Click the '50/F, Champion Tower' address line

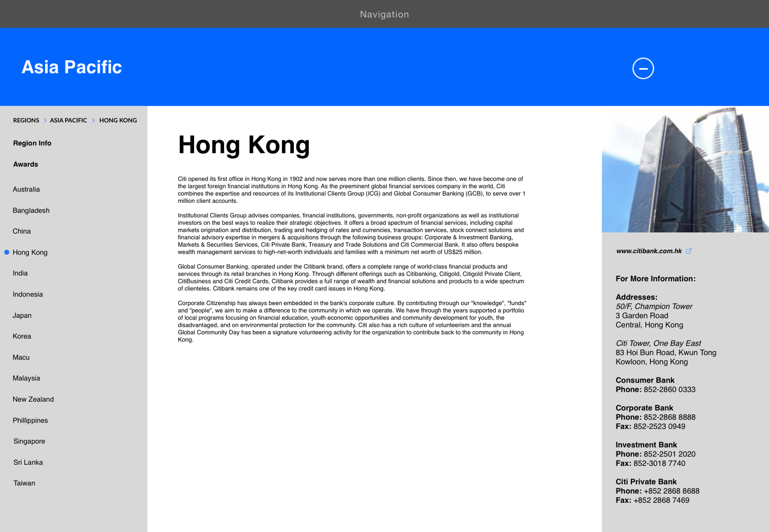click(x=654, y=307)
